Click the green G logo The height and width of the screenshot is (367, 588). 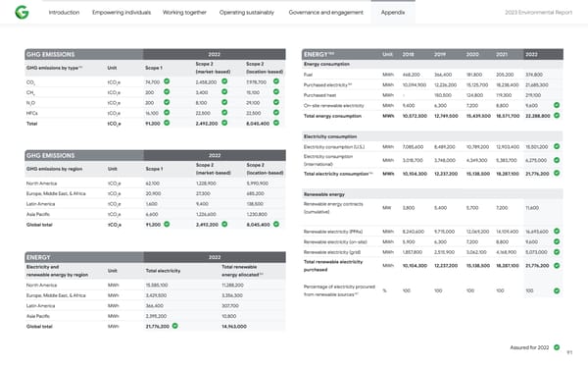pos(22,13)
